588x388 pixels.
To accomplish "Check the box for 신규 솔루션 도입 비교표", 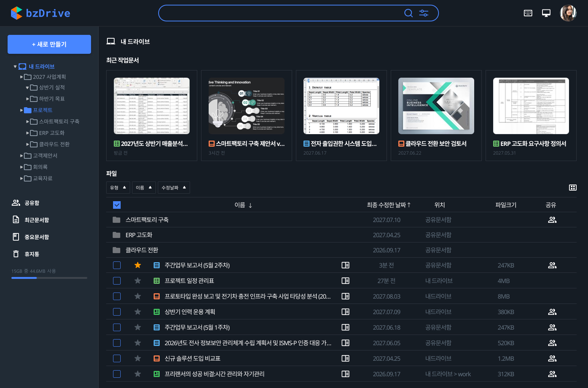I will (x=117, y=358).
